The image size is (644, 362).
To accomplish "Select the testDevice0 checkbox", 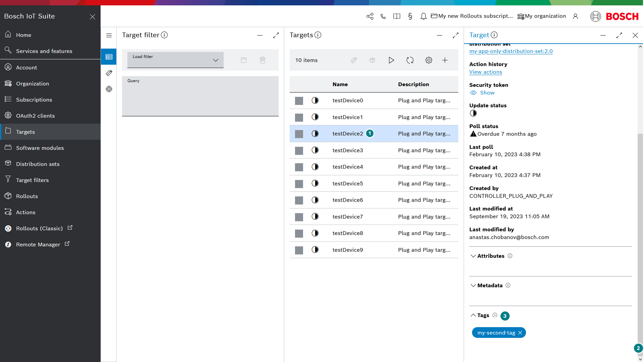I will tap(299, 101).
